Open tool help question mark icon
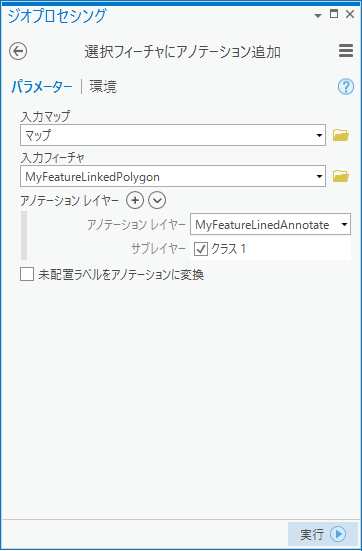Viewport: 362px width, 551px height. pyautogui.click(x=346, y=86)
